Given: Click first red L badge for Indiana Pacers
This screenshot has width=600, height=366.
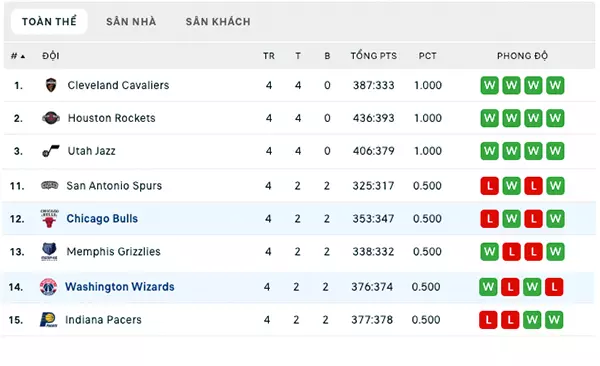Looking at the screenshot, I should click(x=488, y=320).
